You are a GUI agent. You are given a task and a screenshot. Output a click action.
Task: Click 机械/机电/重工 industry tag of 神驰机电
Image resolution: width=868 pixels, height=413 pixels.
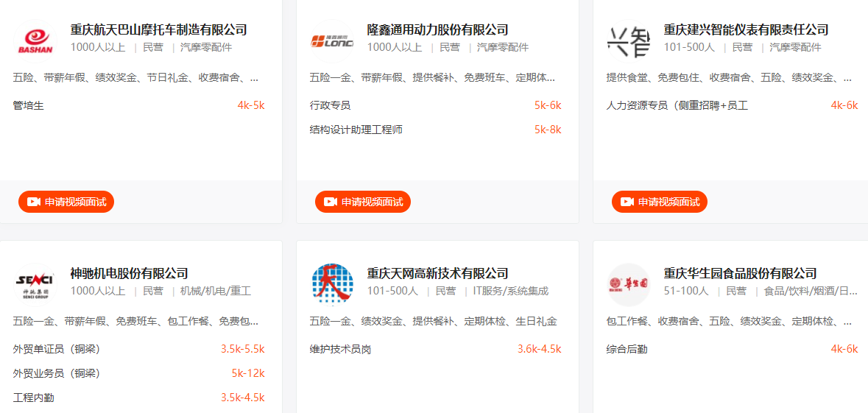216,291
